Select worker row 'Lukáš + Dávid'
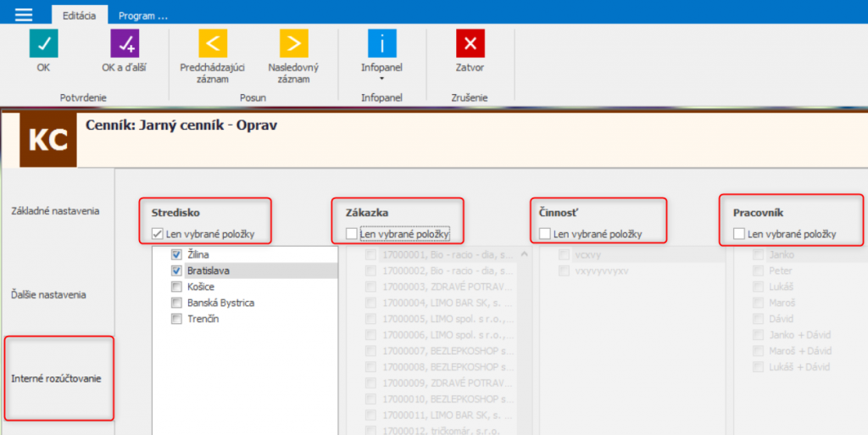The image size is (868, 435). click(799, 367)
